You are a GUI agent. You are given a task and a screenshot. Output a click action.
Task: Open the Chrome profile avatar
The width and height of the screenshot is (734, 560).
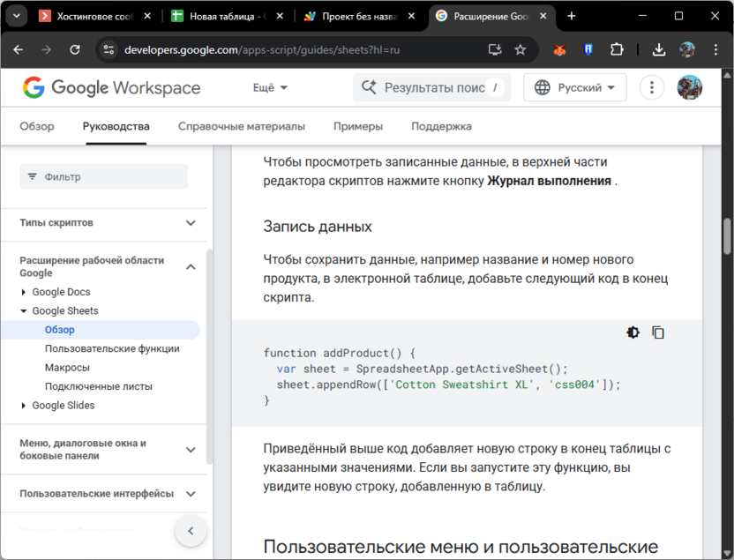click(689, 50)
